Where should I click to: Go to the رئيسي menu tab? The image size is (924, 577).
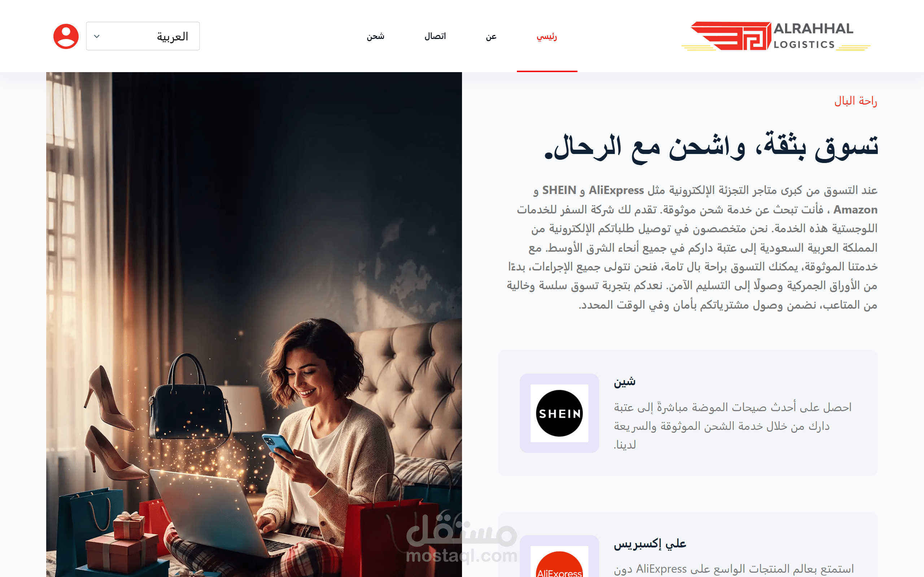[x=547, y=37]
